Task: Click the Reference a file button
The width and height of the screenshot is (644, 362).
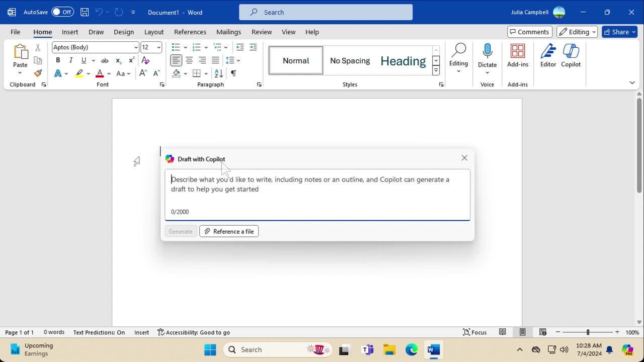Action: click(x=229, y=231)
